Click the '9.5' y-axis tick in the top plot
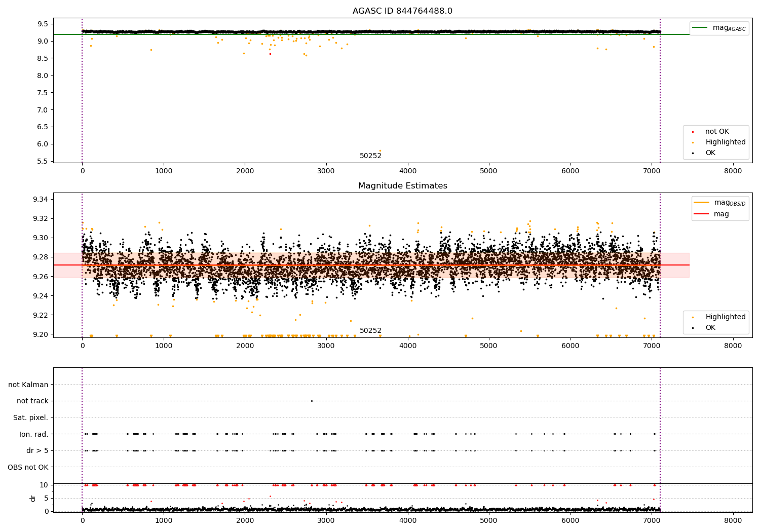760x532 pixels. coord(43,24)
